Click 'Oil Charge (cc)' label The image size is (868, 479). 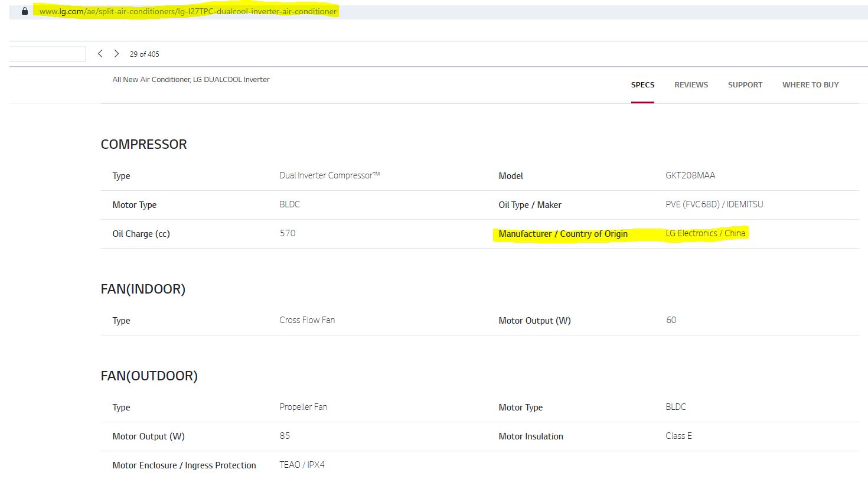(141, 234)
